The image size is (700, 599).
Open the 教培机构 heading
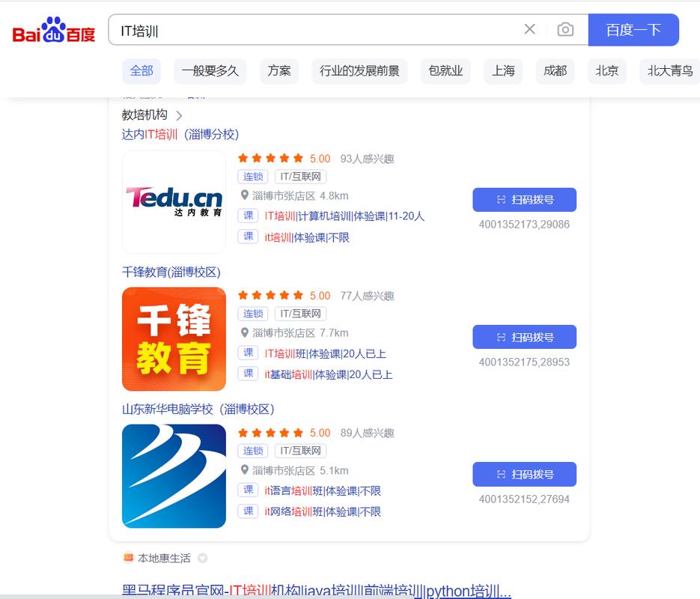(x=144, y=115)
